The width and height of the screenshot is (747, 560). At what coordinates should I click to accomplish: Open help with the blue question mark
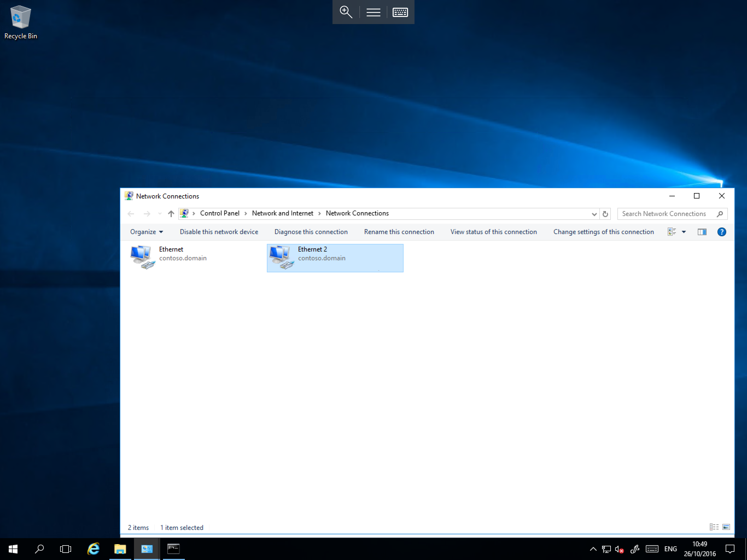click(721, 232)
